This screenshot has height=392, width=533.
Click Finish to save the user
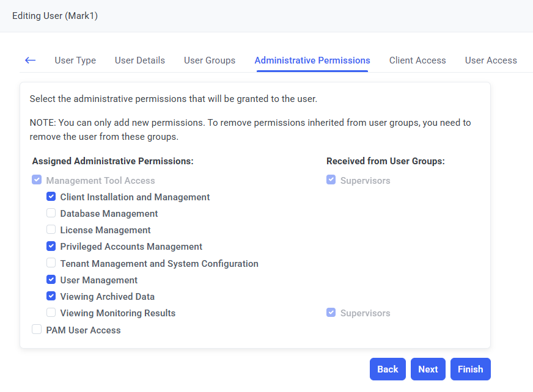tap(470, 369)
